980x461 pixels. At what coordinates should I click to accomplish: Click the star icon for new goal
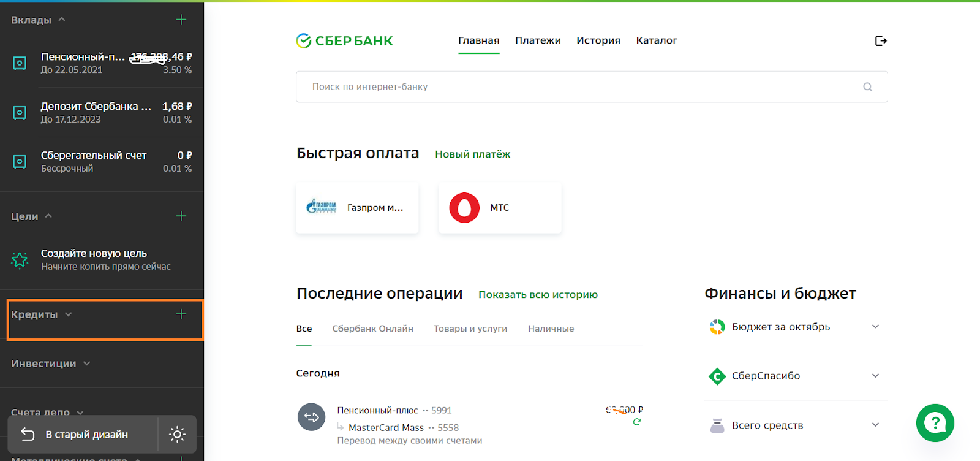(20, 260)
